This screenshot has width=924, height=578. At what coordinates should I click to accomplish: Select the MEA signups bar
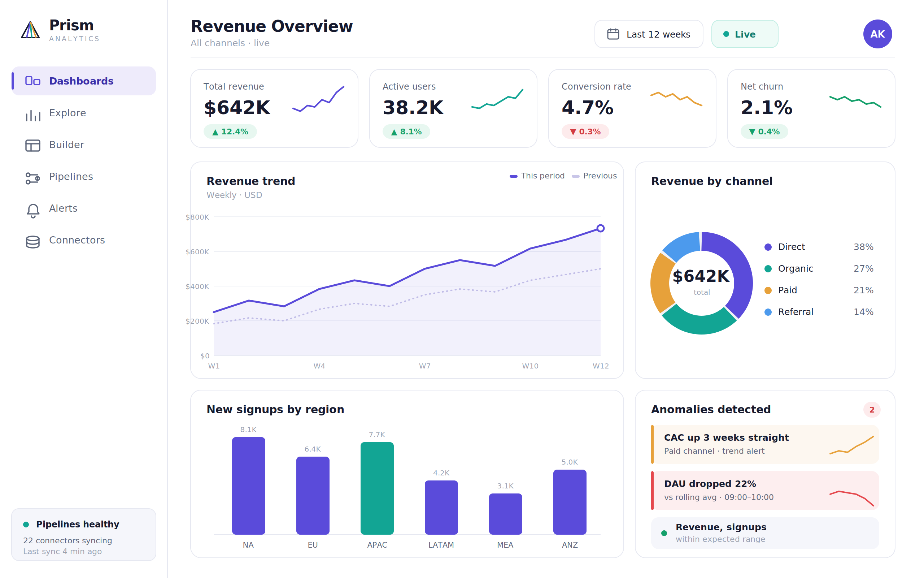[506, 514]
